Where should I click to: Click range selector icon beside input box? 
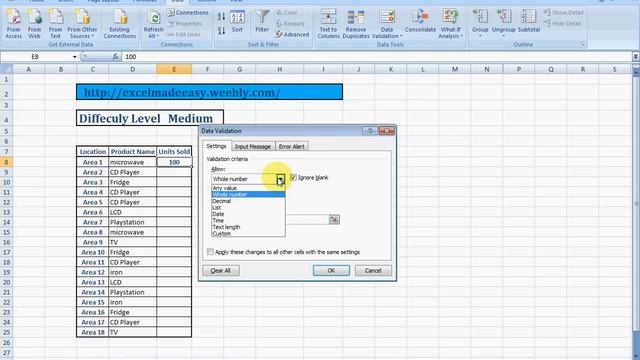click(334, 220)
